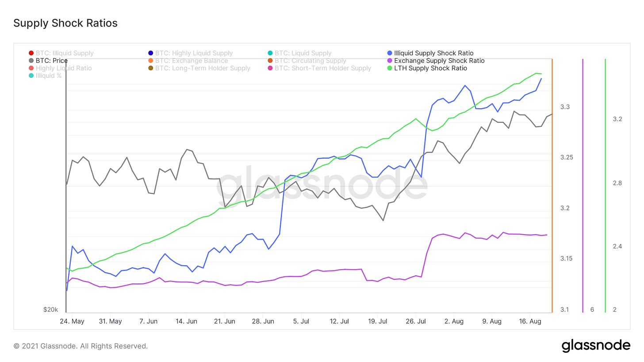Click the 3.1 axis value

(565, 309)
